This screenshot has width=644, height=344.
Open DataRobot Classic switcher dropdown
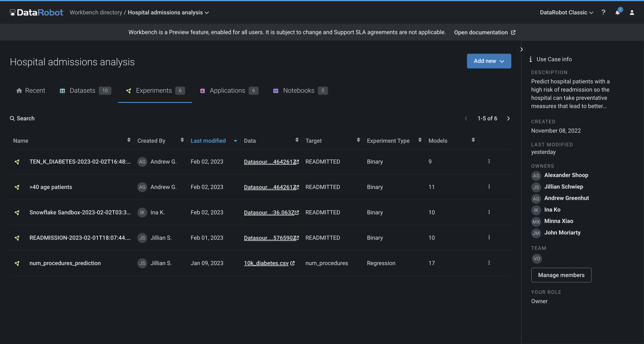click(567, 13)
